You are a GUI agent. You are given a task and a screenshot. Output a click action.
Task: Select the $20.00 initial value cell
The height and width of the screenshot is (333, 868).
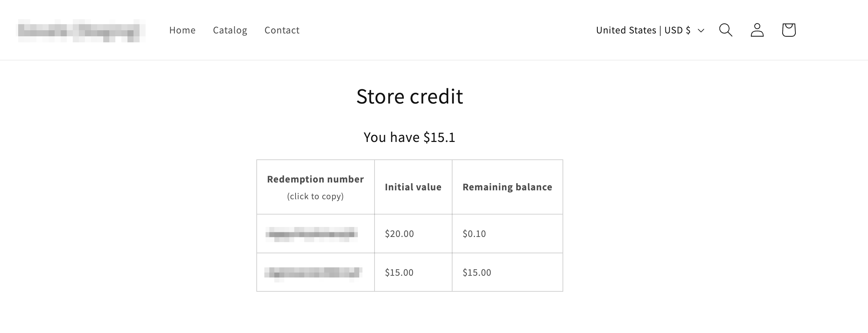[399, 234]
